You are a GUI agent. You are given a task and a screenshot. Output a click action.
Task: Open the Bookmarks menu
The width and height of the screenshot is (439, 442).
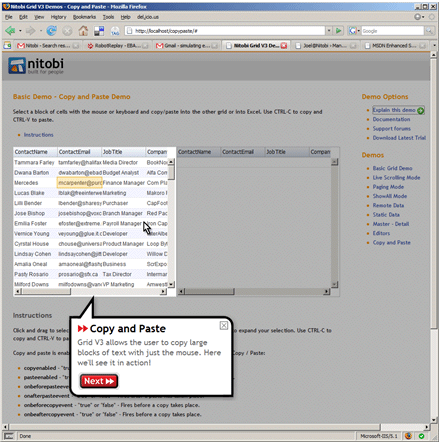(84, 17)
